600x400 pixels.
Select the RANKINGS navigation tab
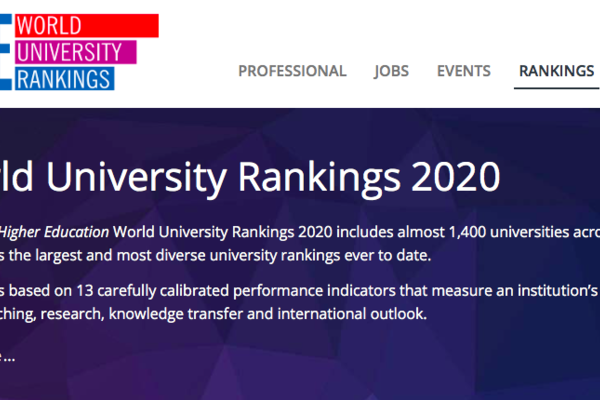click(556, 71)
